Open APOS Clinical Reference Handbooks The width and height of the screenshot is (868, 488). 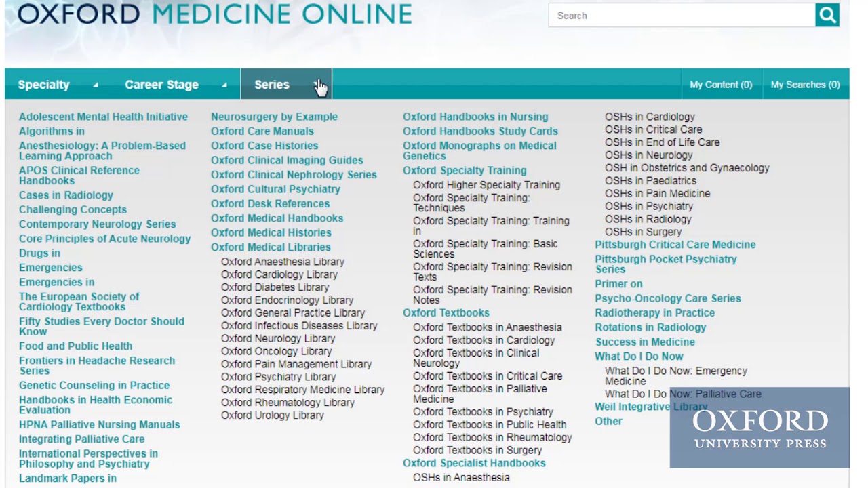click(79, 176)
